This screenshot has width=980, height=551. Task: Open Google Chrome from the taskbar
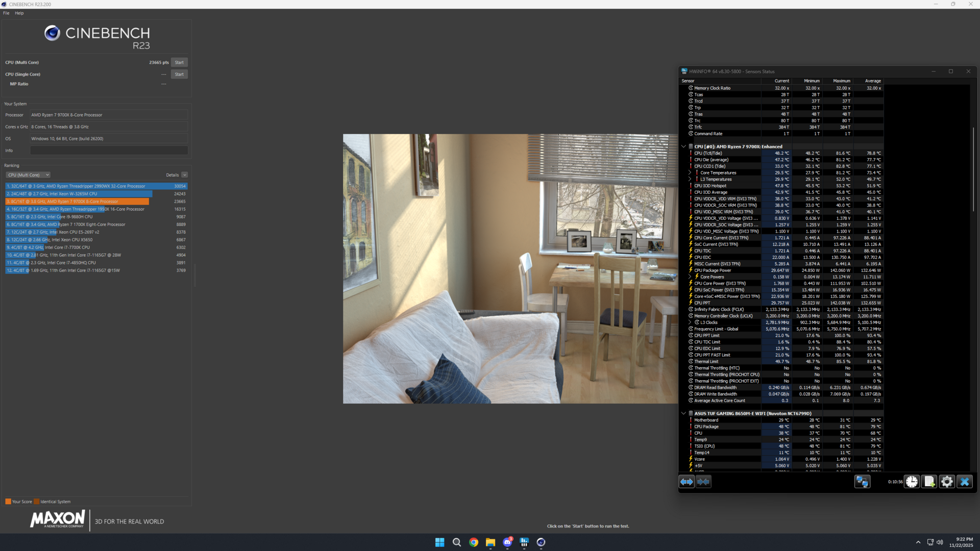click(x=474, y=542)
